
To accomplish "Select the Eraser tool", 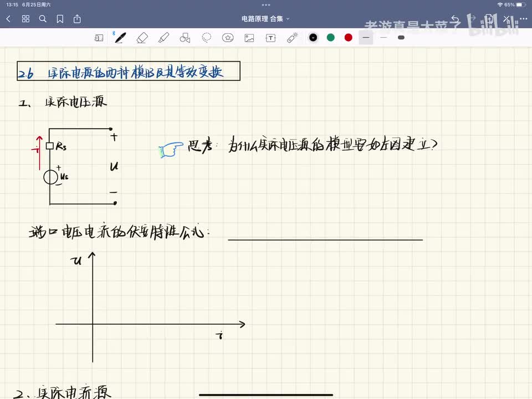I will click(142, 38).
